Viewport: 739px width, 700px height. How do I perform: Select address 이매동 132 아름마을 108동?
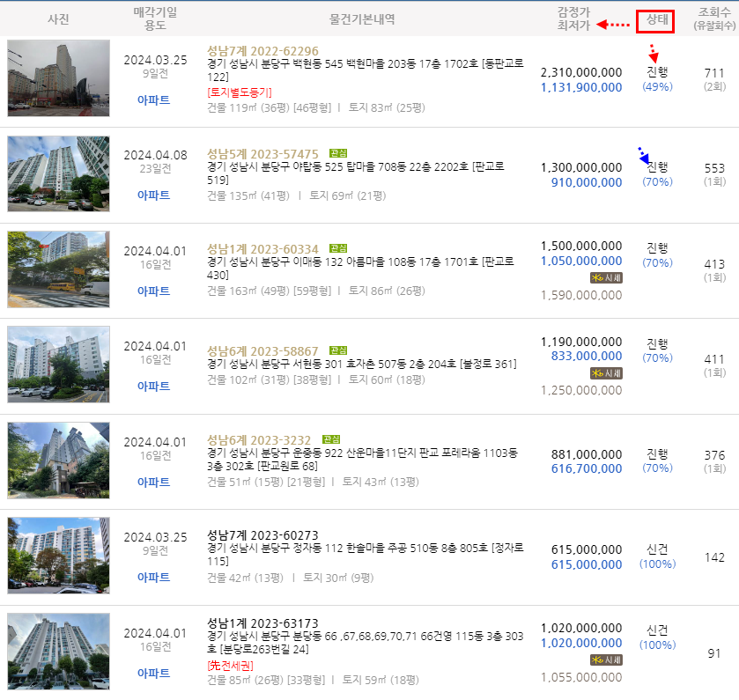[x=360, y=268]
